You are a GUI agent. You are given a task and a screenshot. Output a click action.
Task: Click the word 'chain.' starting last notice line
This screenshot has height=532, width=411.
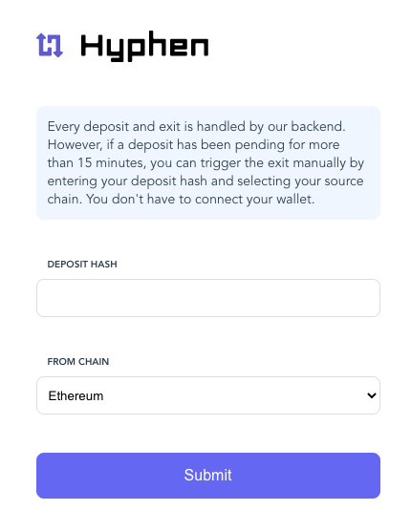pos(65,200)
